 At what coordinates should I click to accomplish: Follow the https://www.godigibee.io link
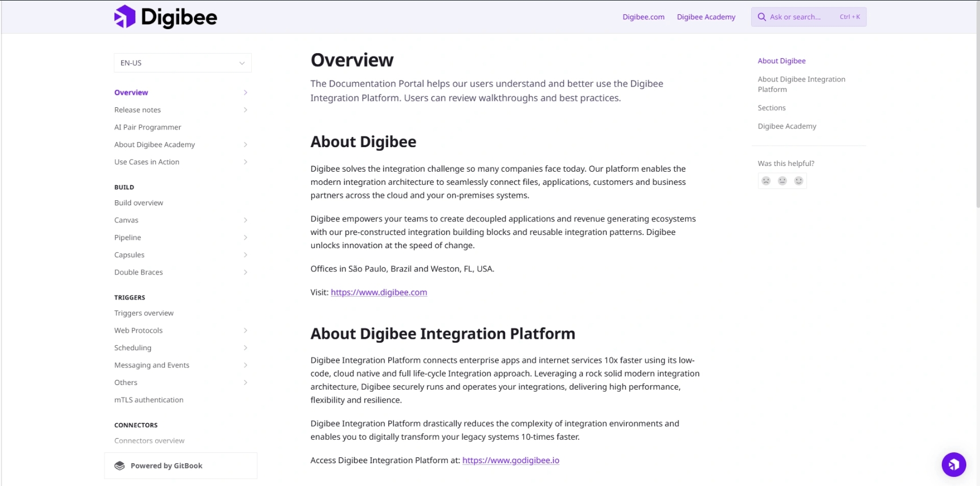pyautogui.click(x=510, y=461)
